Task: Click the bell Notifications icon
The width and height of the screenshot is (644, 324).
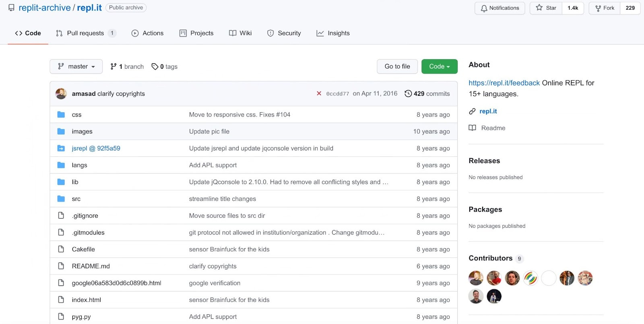Action: [484, 8]
